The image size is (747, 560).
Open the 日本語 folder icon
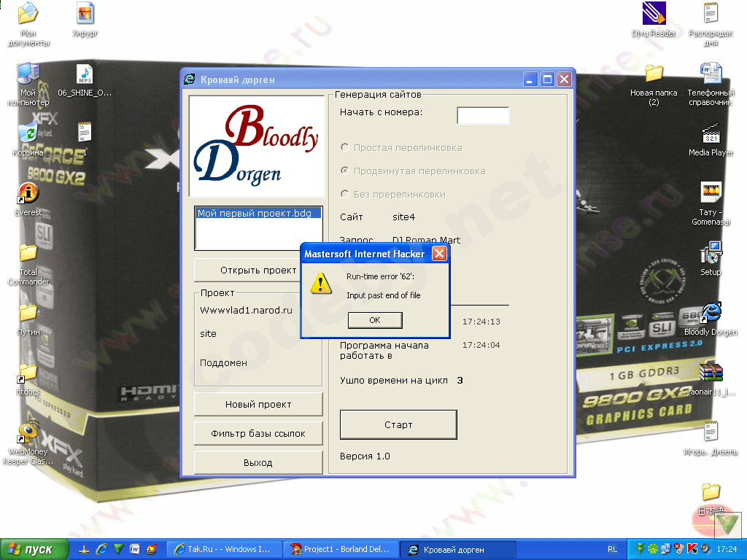[711, 499]
